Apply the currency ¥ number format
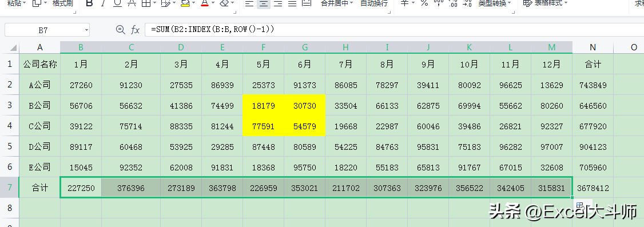Viewport: 644px width, 227px height. (x=404, y=3)
